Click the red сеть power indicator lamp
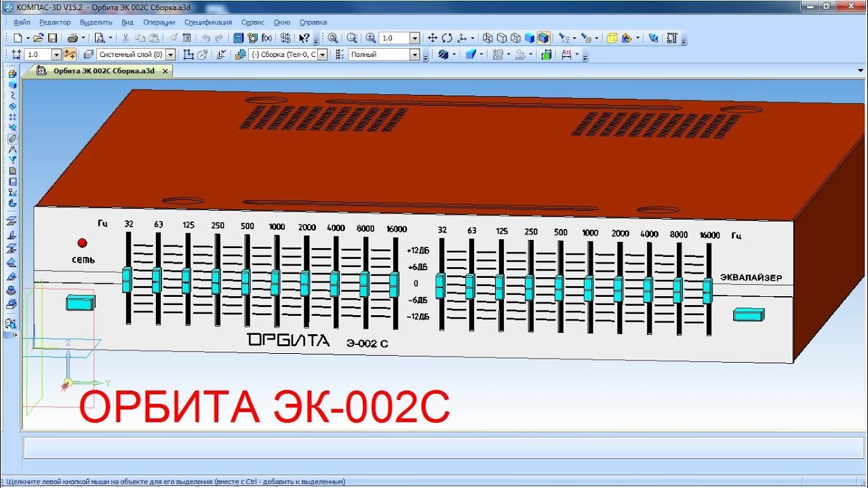The width and height of the screenshot is (868, 488). [83, 243]
